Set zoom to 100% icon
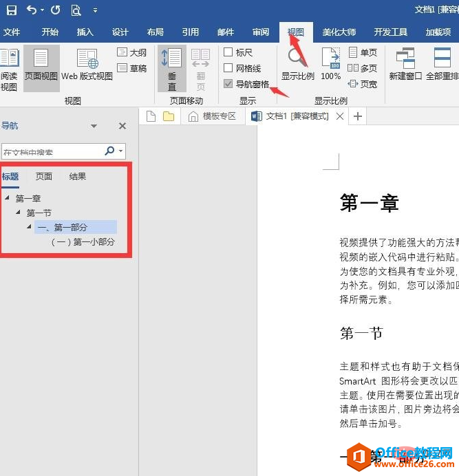The image size is (459, 476). tap(331, 65)
